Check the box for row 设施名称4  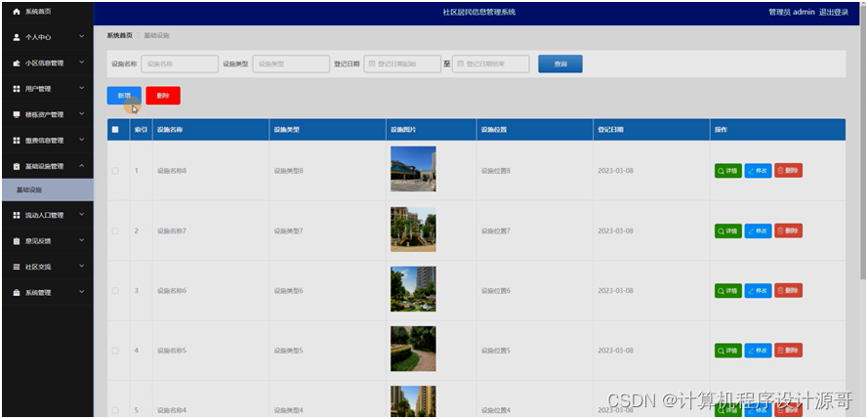click(x=115, y=410)
